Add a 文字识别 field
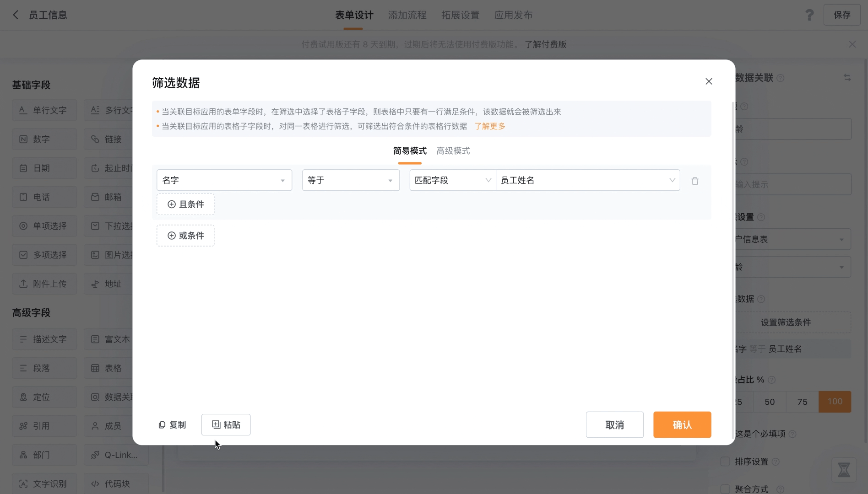 44,484
